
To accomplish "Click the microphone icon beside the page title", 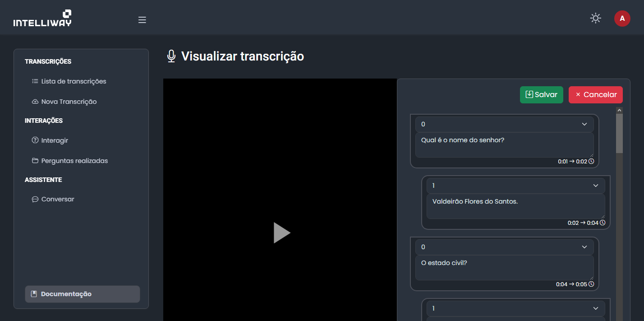I will pyautogui.click(x=171, y=56).
